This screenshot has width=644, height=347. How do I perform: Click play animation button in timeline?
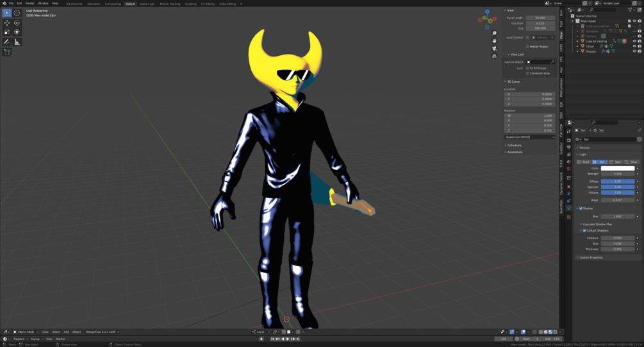click(x=288, y=339)
